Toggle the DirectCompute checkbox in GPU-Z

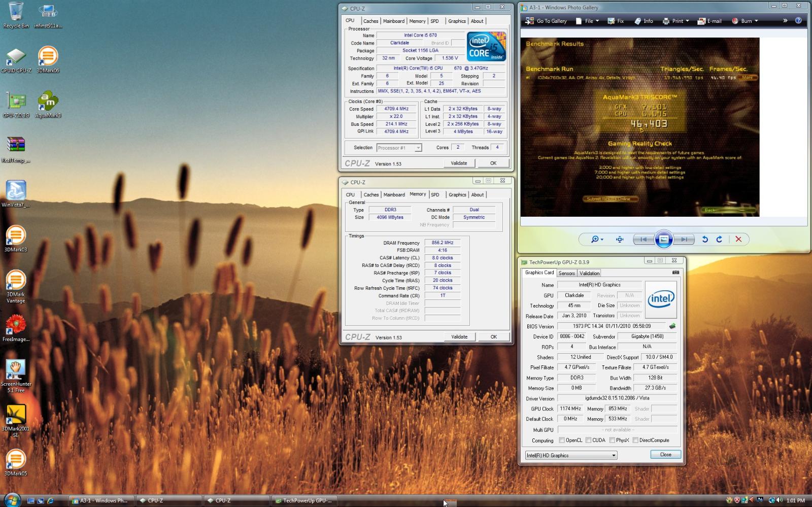coord(635,441)
